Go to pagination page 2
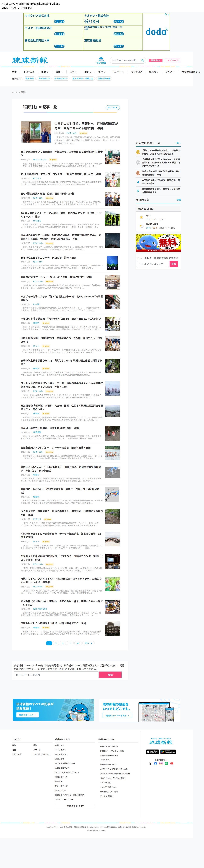 click(x=56, y=643)
